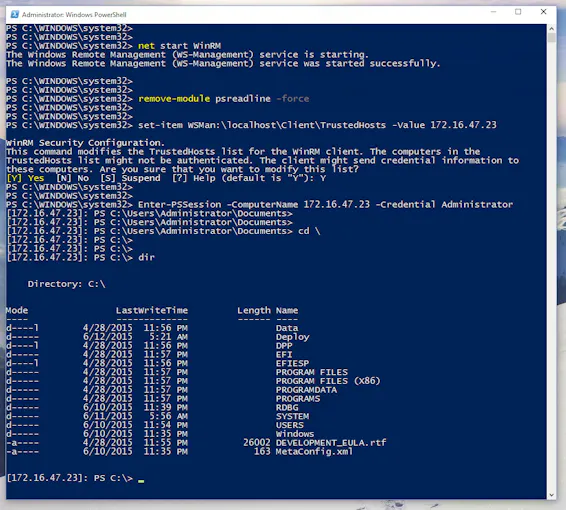Click the 'SYSTEM' directory entry
The height and width of the screenshot is (510, 566).
pyautogui.click(x=292, y=417)
